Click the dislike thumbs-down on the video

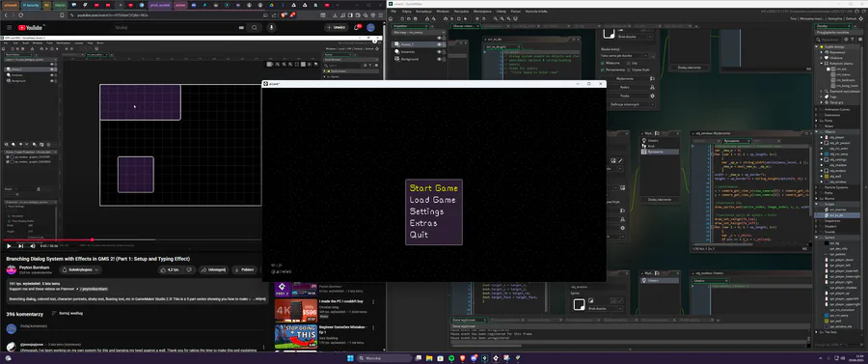click(189, 269)
